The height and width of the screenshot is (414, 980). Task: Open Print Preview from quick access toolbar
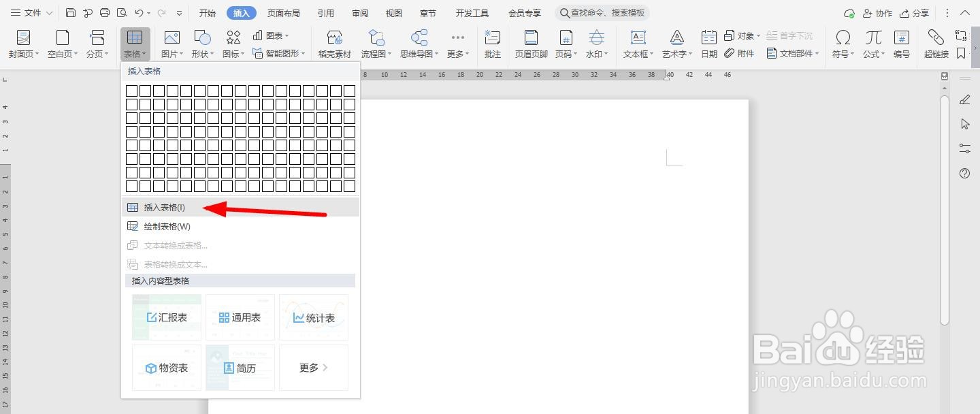(122, 13)
